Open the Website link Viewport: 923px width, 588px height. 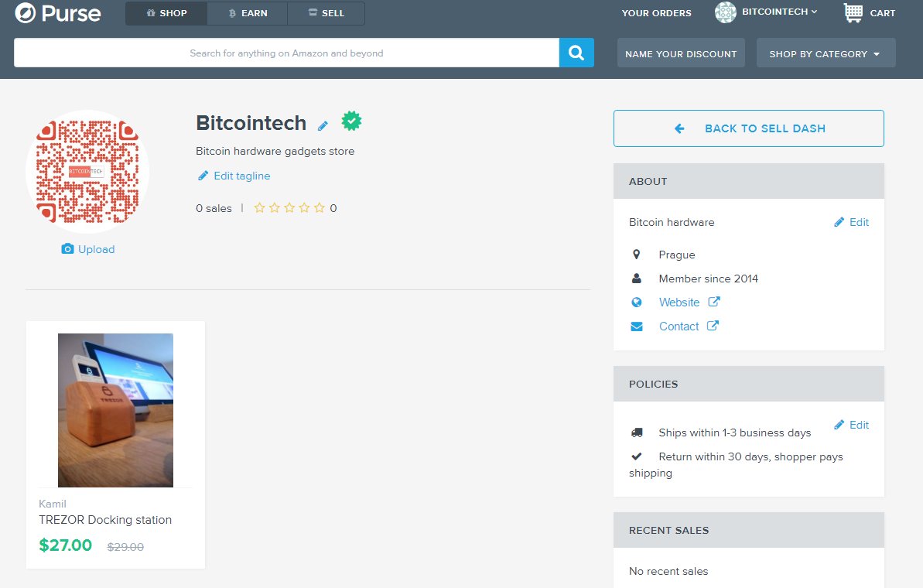tap(689, 302)
